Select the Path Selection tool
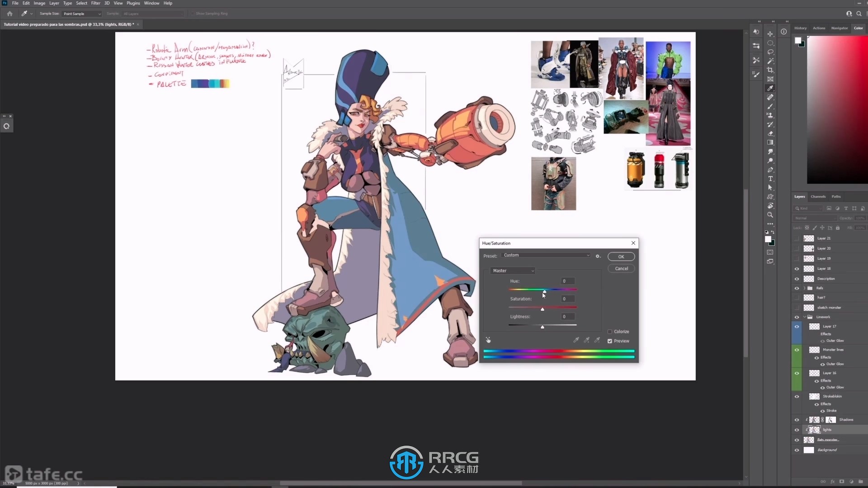The width and height of the screenshot is (868, 488). click(x=770, y=188)
